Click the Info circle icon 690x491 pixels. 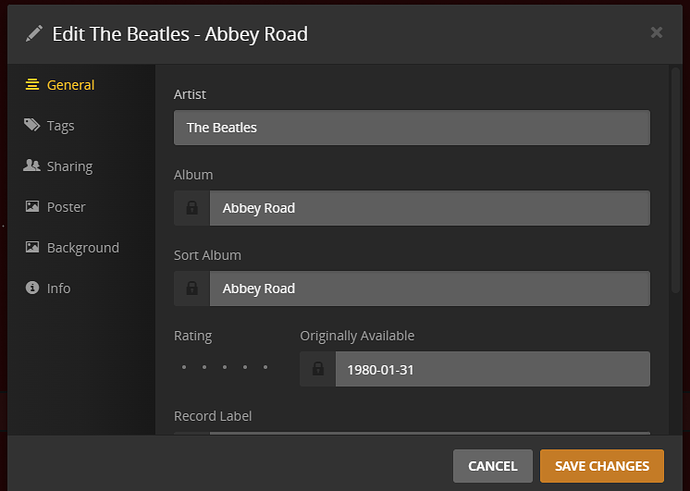[x=32, y=288]
